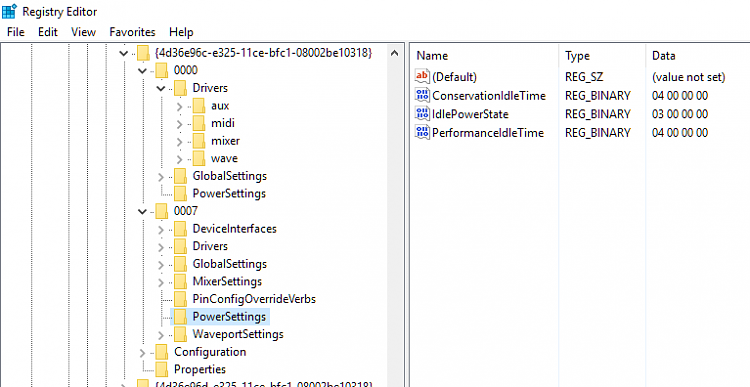This screenshot has width=750, height=387.
Task: Select the WaveportSettings key label
Action: (238, 334)
